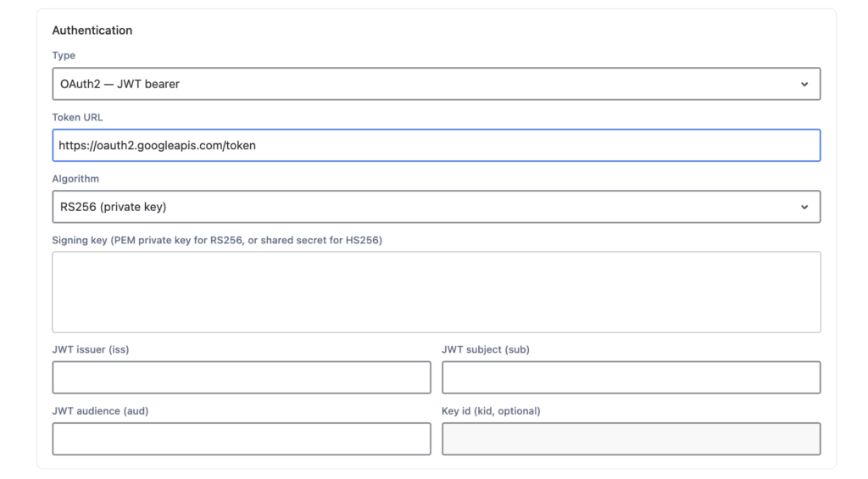Click the JWT audience (aud) label
This screenshot has width=868, height=479.
tap(100, 411)
